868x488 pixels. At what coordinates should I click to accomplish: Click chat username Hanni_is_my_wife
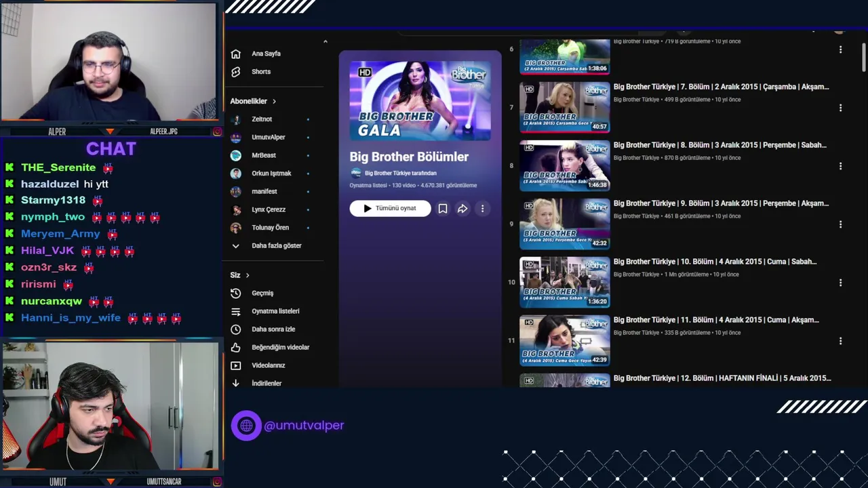click(71, 318)
